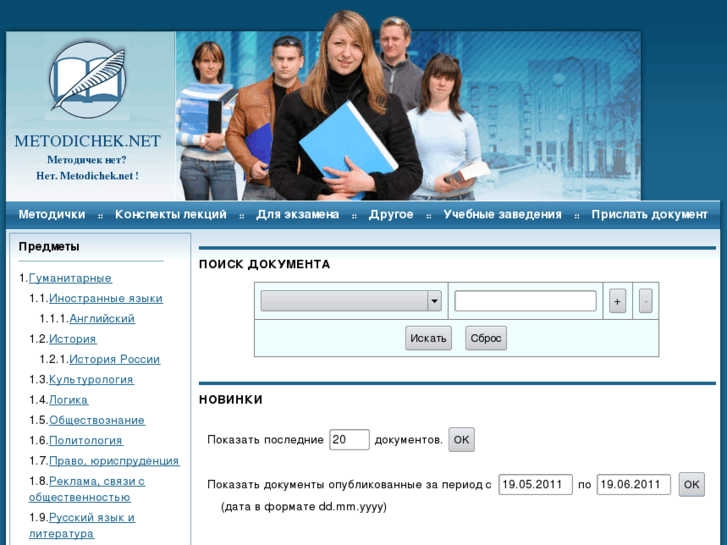Open the Иностранные языки subject link
This screenshot has width=727, height=545.
(106, 298)
